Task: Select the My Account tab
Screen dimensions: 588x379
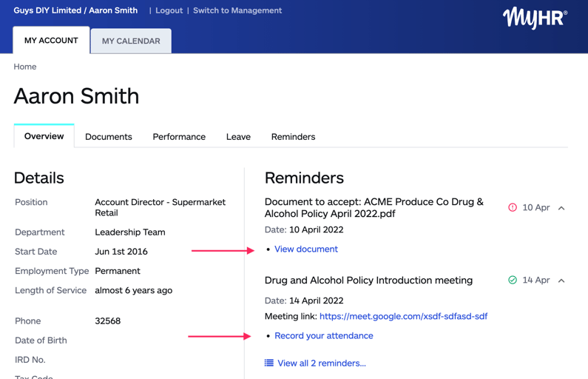Action: tap(51, 40)
